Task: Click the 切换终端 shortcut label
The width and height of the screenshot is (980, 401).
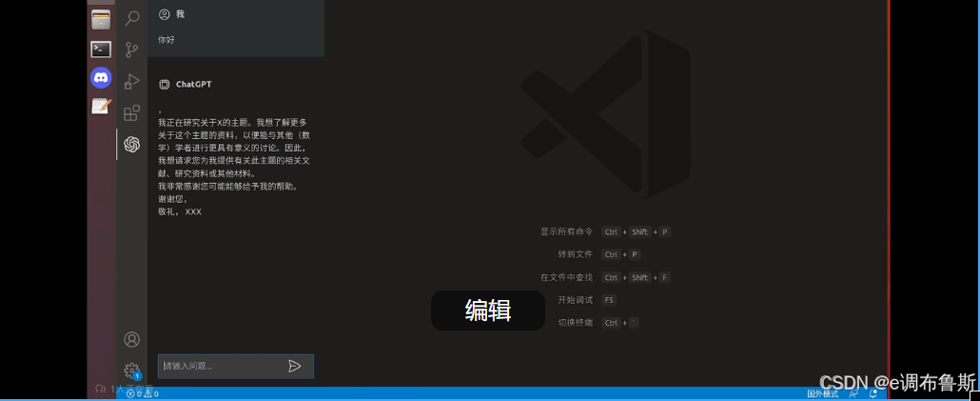Action: point(576,323)
